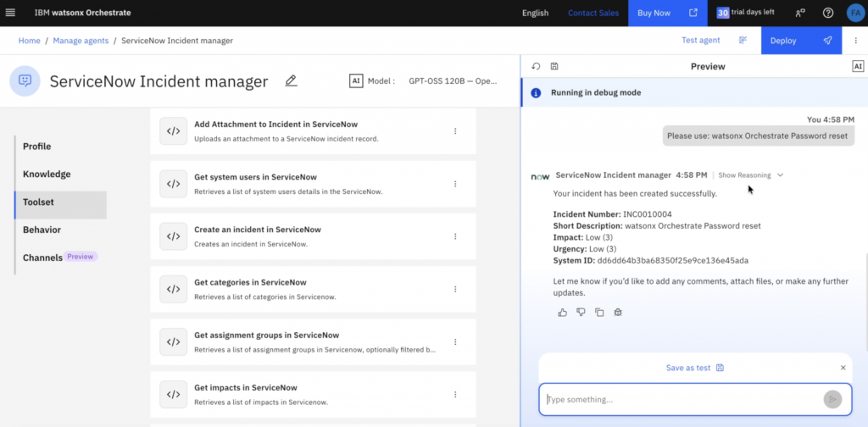Viewport: 868px width, 427px height.
Task: Give thumbs down to the agent response
Action: (581, 313)
